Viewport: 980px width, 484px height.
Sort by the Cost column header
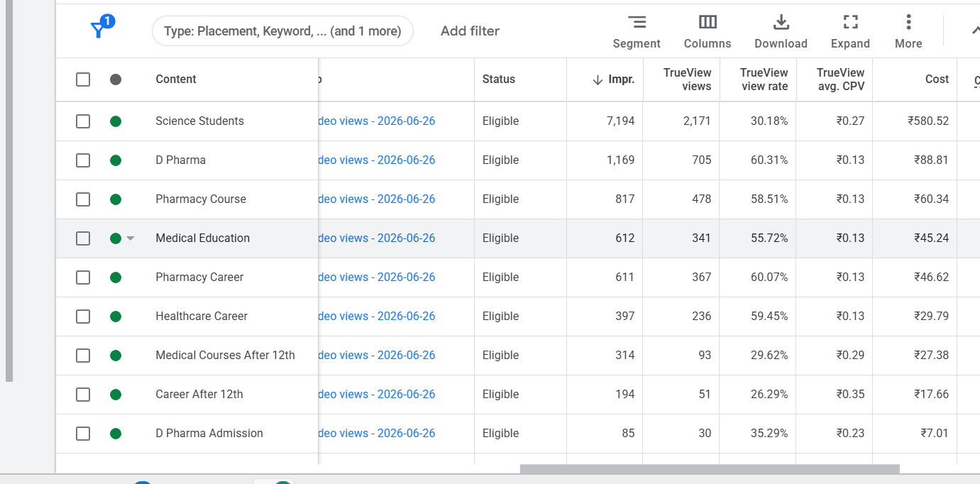pos(937,79)
